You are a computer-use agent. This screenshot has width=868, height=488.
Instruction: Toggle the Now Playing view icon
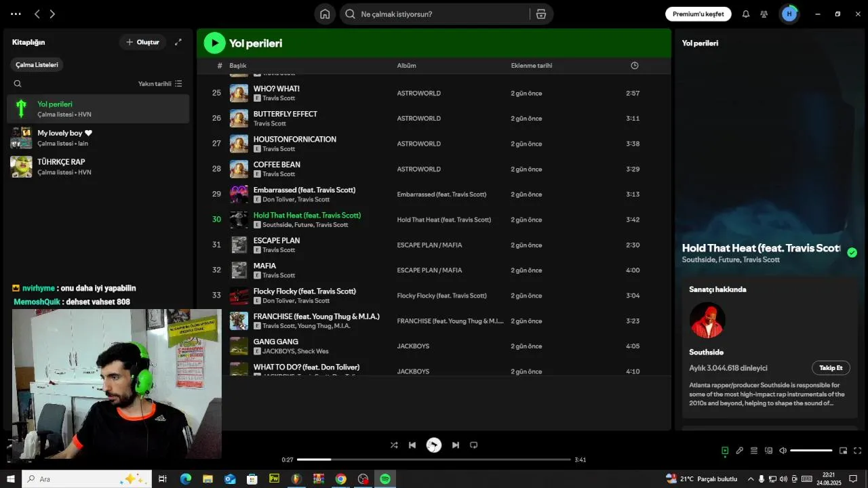point(725,451)
